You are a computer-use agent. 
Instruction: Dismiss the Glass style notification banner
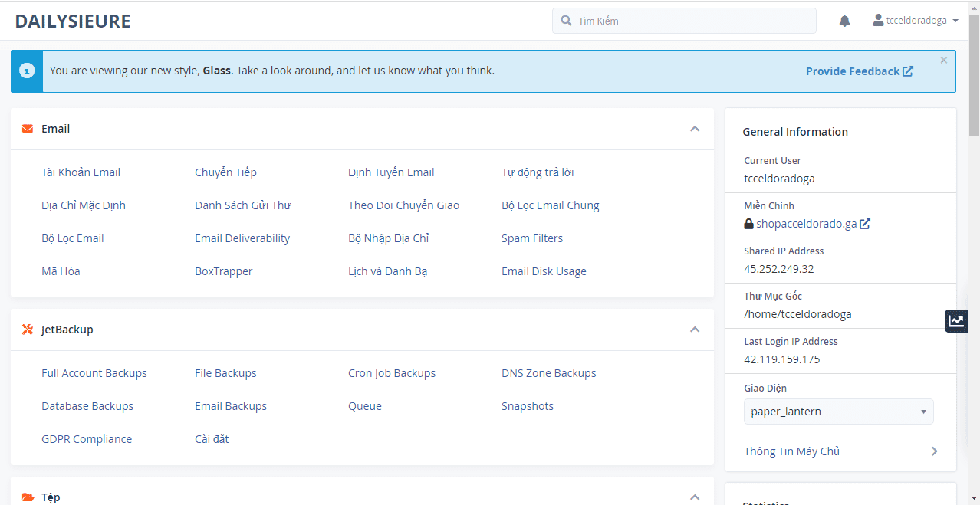point(943,60)
